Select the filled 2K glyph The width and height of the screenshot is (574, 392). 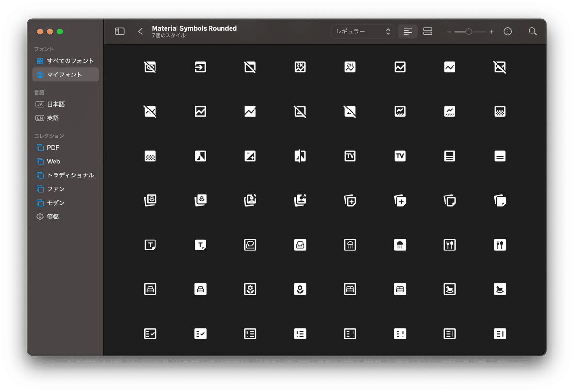click(x=350, y=67)
